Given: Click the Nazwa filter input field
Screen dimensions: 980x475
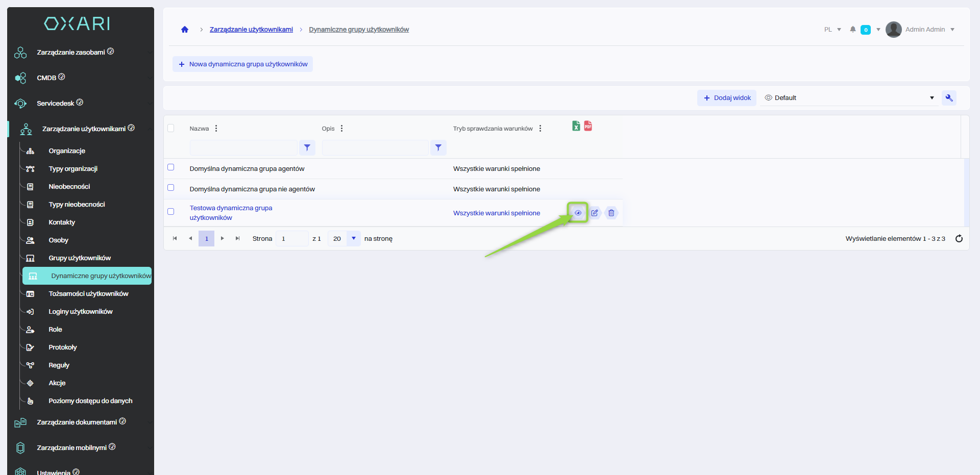Looking at the screenshot, I should click(x=243, y=147).
